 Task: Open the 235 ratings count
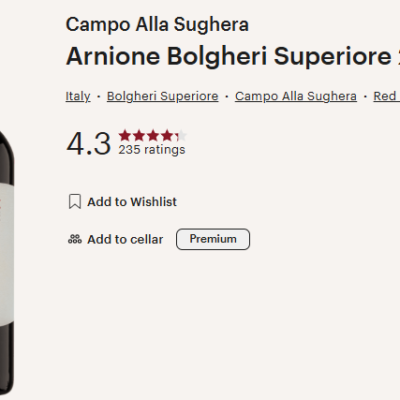(x=152, y=150)
